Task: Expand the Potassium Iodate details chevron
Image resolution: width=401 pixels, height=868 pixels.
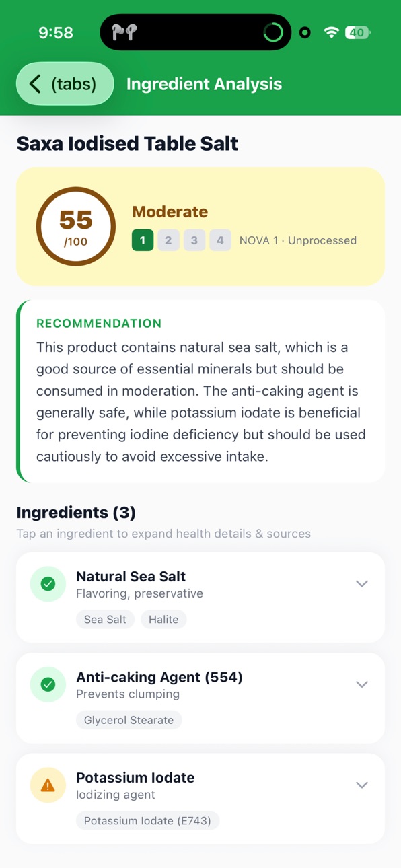Action: [x=362, y=785]
